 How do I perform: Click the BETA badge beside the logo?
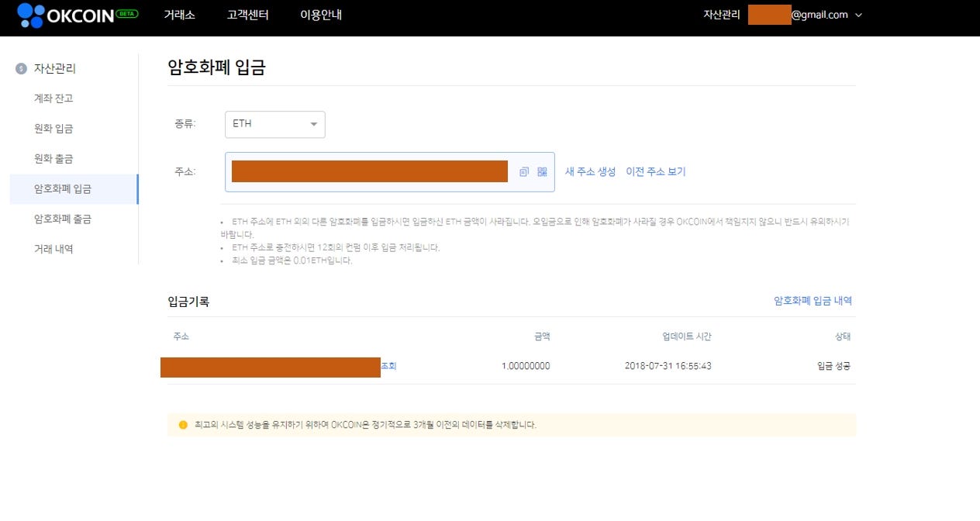point(126,14)
